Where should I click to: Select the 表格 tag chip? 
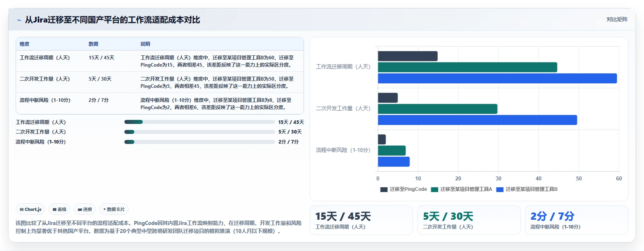(x=59, y=209)
